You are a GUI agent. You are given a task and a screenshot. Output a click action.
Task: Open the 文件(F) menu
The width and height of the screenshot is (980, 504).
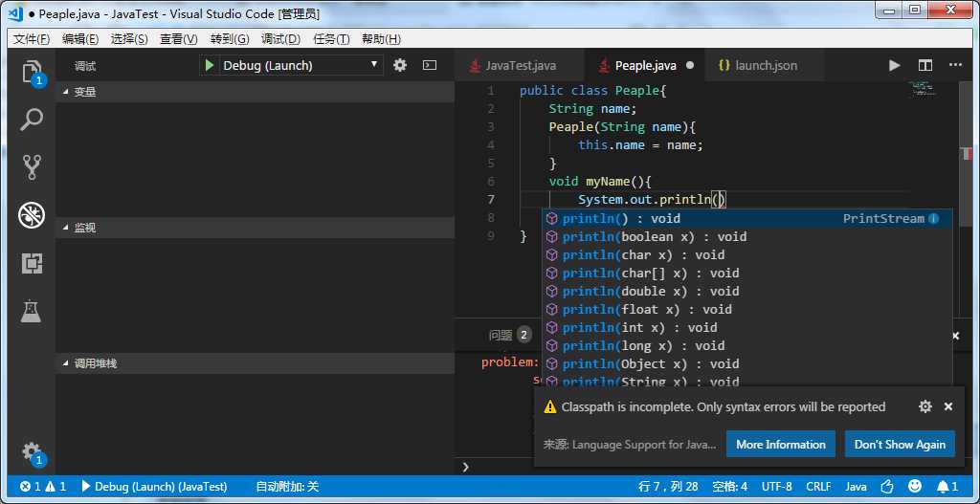click(x=32, y=39)
